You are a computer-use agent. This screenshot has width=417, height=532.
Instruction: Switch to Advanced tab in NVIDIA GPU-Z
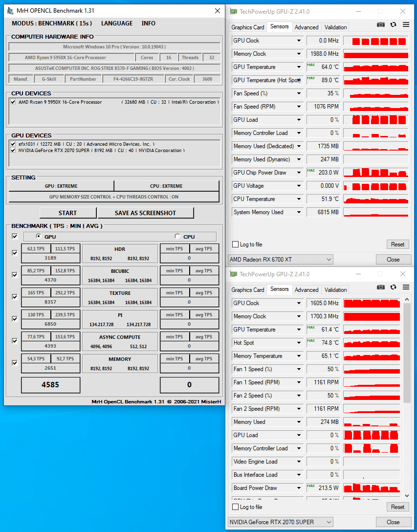point(307,290)
